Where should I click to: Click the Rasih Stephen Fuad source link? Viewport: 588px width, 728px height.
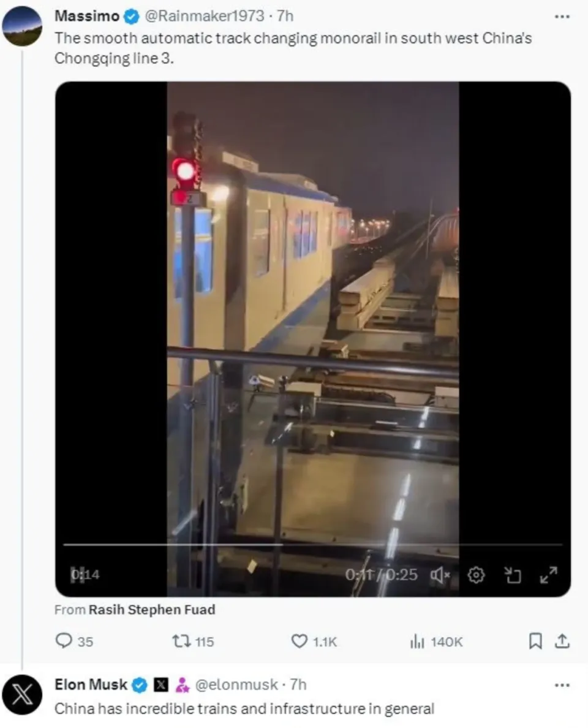(152, 610)
